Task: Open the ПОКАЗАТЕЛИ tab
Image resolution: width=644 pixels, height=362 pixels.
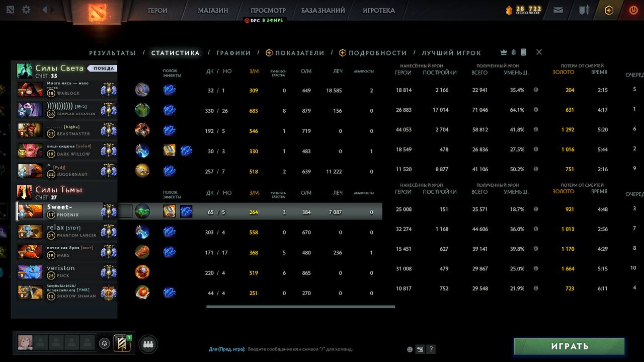Action: point(295,53)
